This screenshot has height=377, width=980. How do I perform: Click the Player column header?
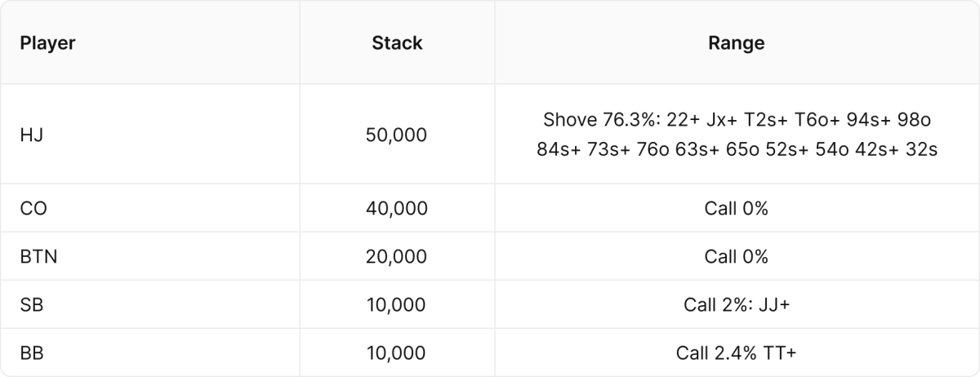[x=47, y=43]
